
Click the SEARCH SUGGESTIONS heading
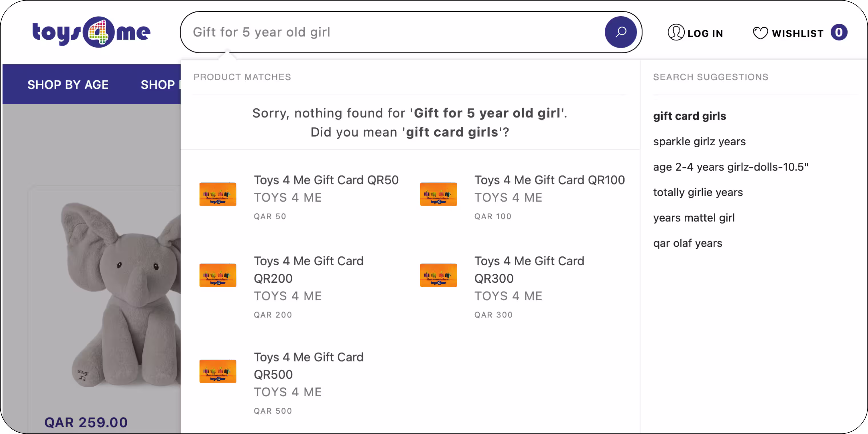(x=710, y=77)
